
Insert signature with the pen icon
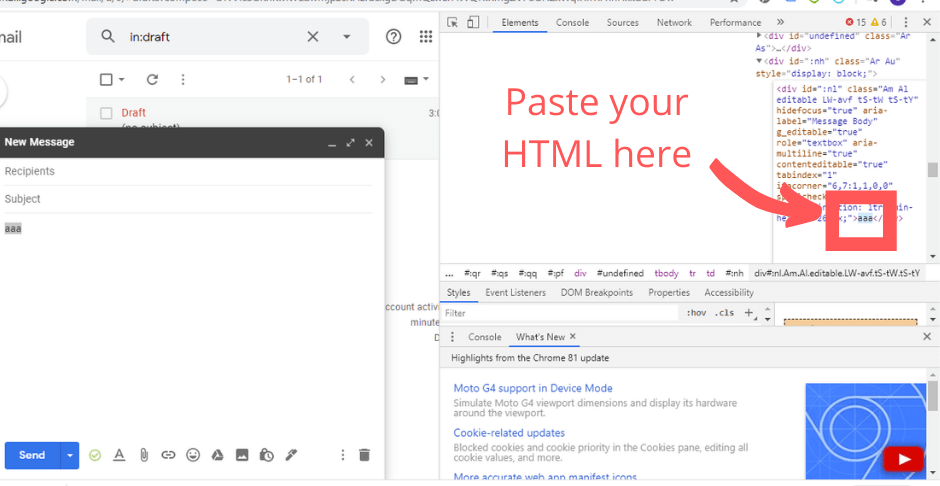pyautogui.click(x=291, y=455)
